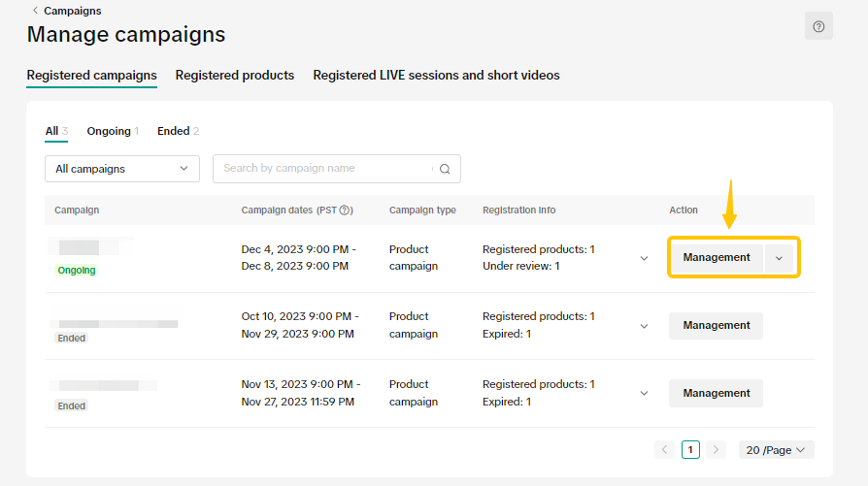Filter by Ongoing campaigns tab
The image size is (868, 486).
point(113,131)
